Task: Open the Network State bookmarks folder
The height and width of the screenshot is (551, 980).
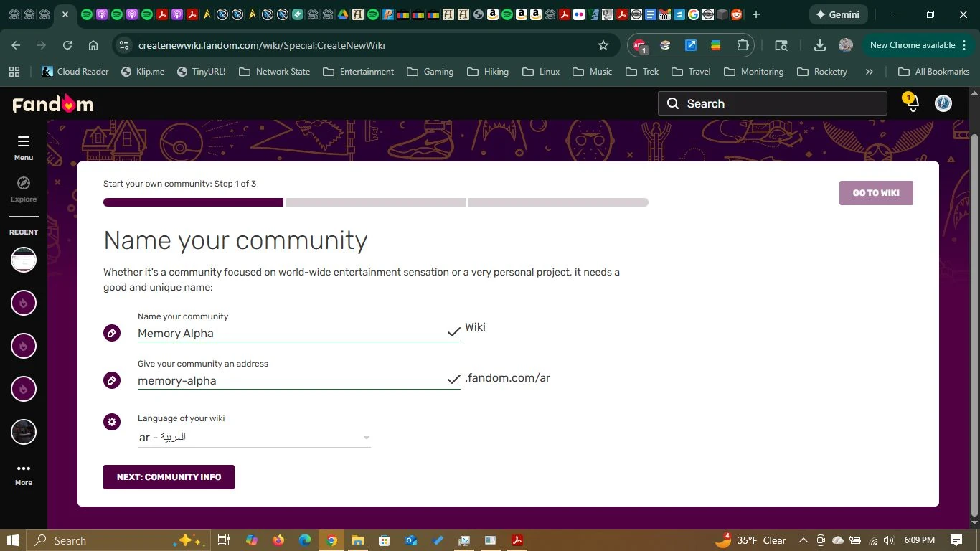Action: 274,72
